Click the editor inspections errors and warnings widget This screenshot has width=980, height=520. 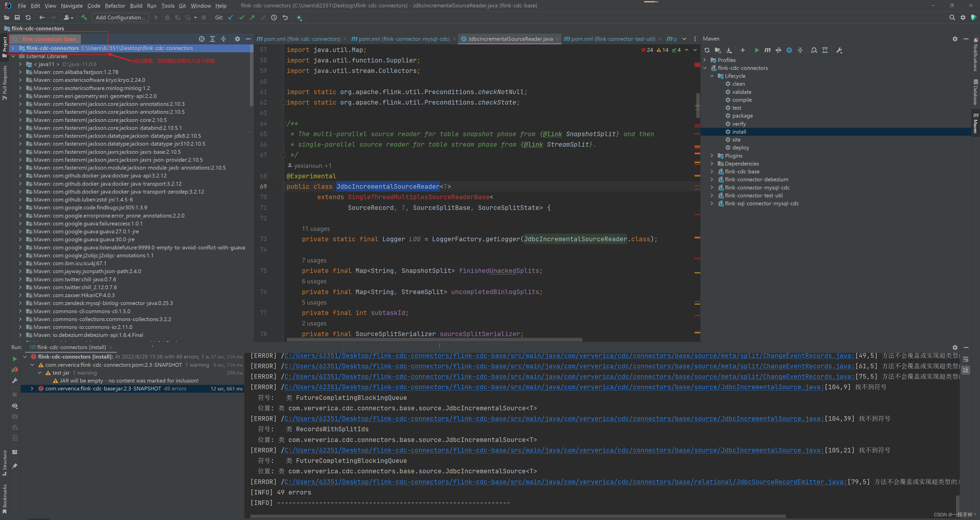pyautogui.click(x=661, y=50)
